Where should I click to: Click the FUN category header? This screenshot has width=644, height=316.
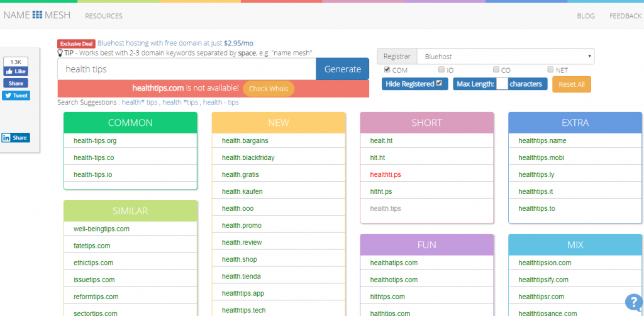pyautogui.click(x=427, y=245)
